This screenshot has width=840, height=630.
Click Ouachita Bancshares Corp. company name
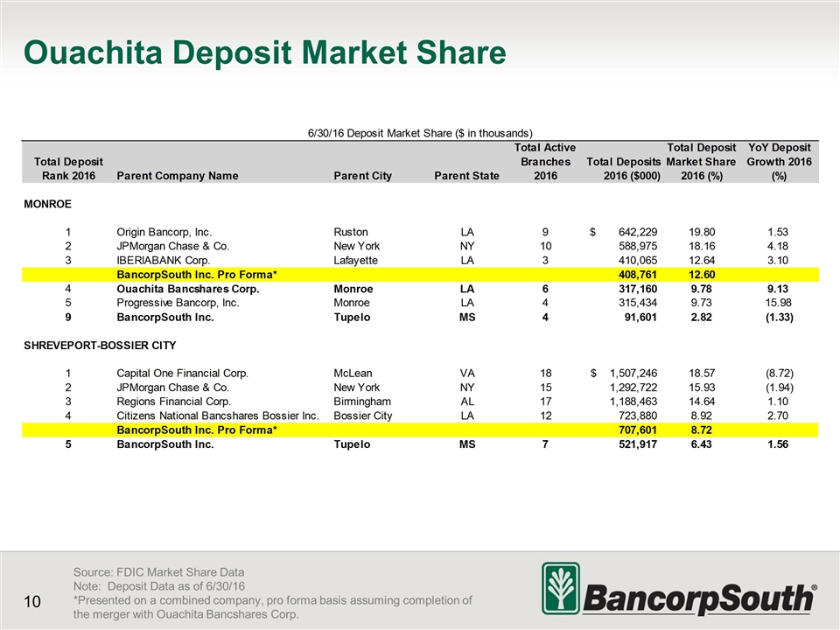point(188,289)
